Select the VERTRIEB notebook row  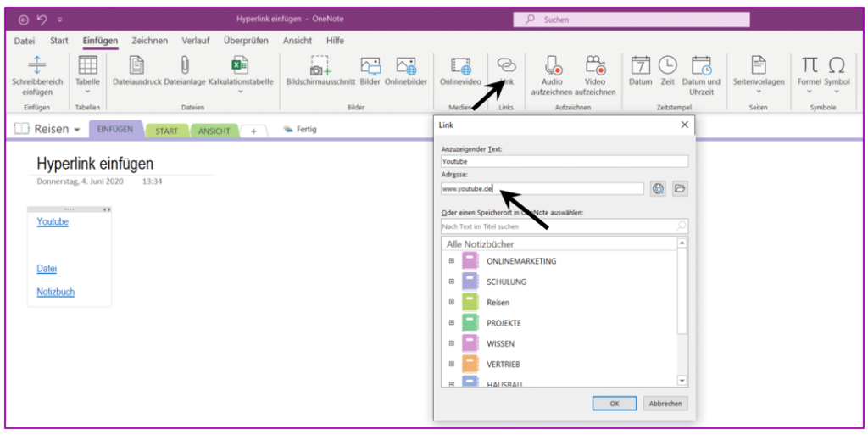click(559, 364)
